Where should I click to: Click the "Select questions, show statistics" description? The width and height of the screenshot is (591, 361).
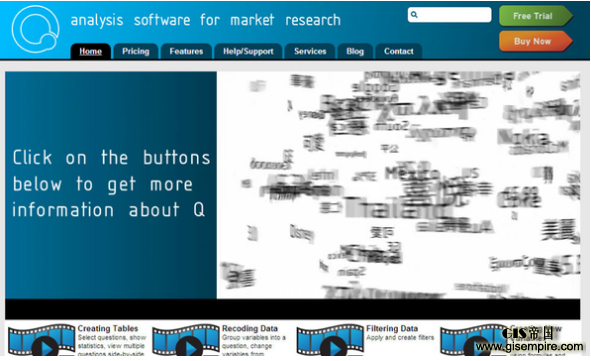pyautogui.click(x=112, y=346)
